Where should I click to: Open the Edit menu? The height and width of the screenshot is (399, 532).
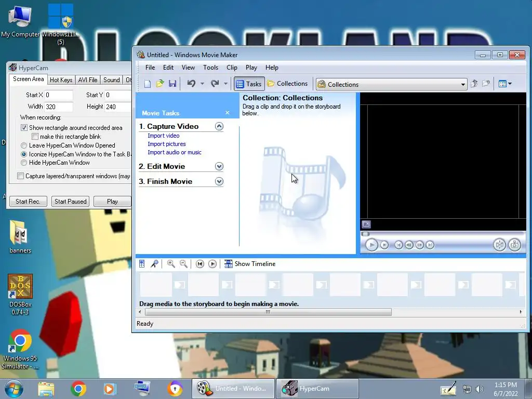pyautogui.click(x=168, y=68)
